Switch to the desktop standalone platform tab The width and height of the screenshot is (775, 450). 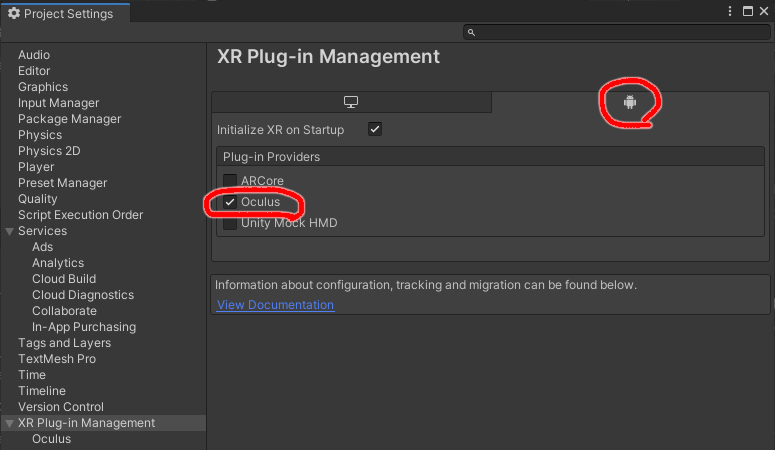351,102
